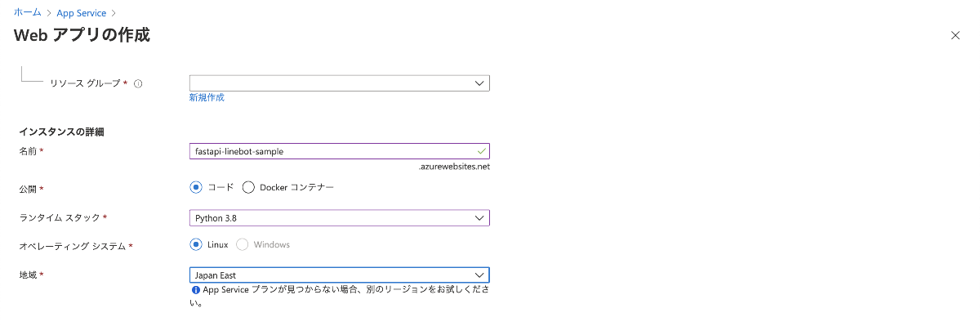Click the ランタイム スタック label
Viewport: 980px width, 326px height.
(60, 218)
